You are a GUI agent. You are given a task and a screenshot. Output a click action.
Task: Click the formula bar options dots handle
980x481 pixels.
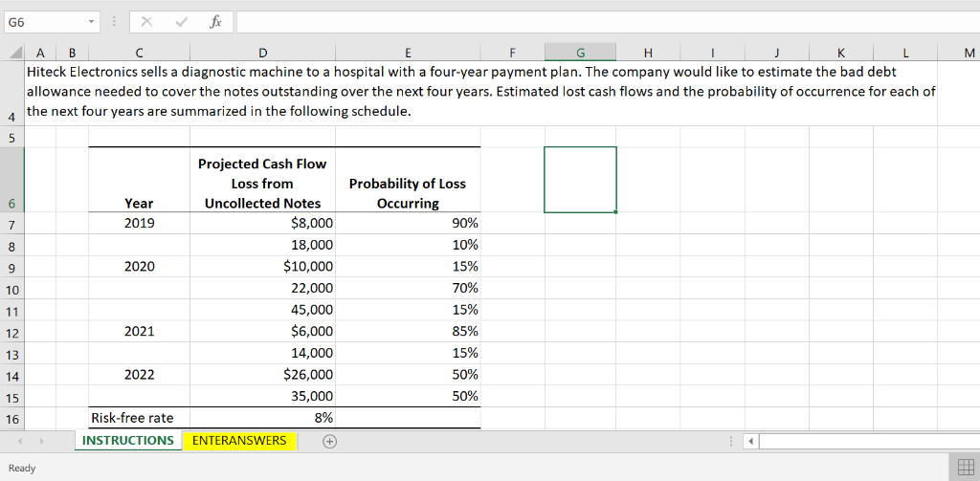click(x=114, y=23)
